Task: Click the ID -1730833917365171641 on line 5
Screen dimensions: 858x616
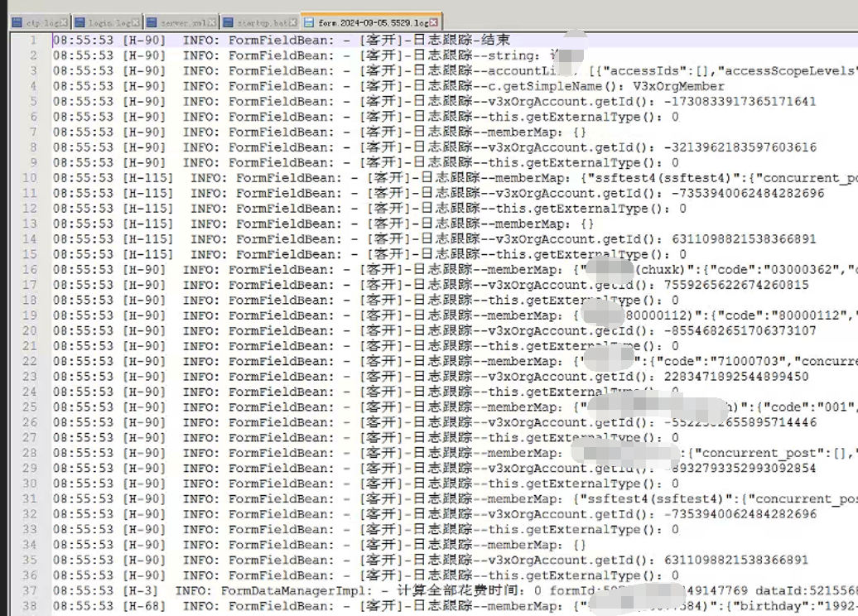Action: 744,102
